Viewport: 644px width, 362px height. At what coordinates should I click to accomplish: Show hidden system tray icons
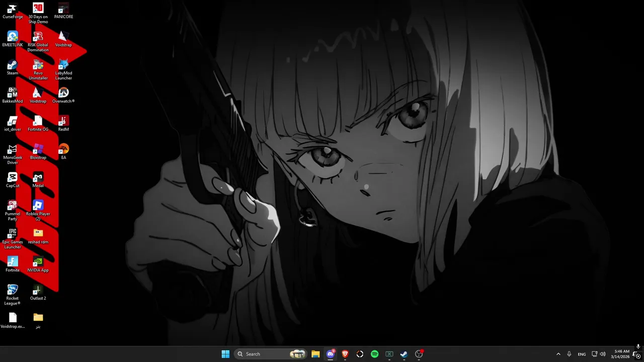[558, 354]
